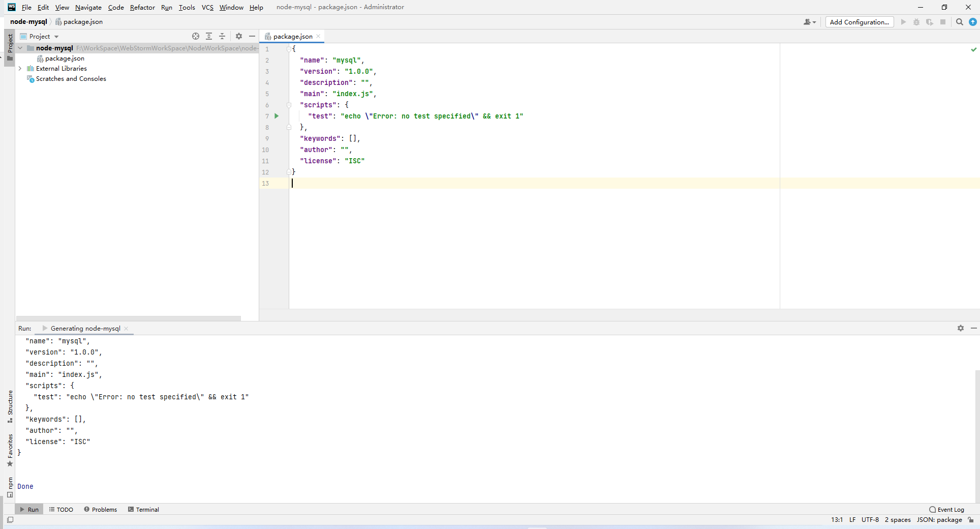
Task: Click the locate file target icon
Action: [196, 36]
